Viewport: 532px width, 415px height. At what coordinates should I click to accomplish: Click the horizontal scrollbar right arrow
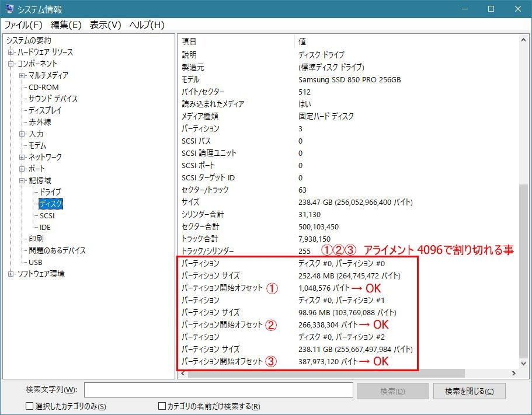[514, 374]
